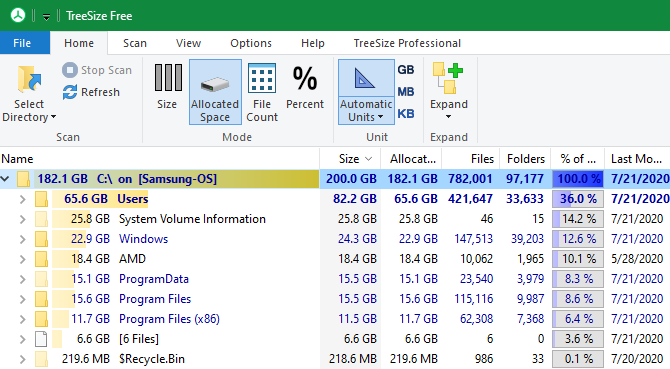670x369 pixels.
Task: Toggle Allocated Space mode
Action: [x=215, y=92]
